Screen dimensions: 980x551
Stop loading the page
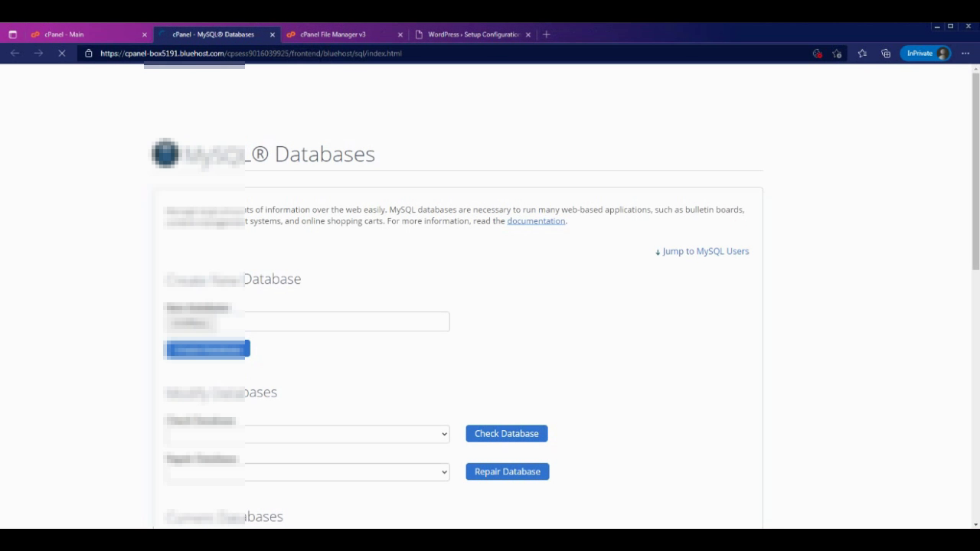click(x=62, y=54)
